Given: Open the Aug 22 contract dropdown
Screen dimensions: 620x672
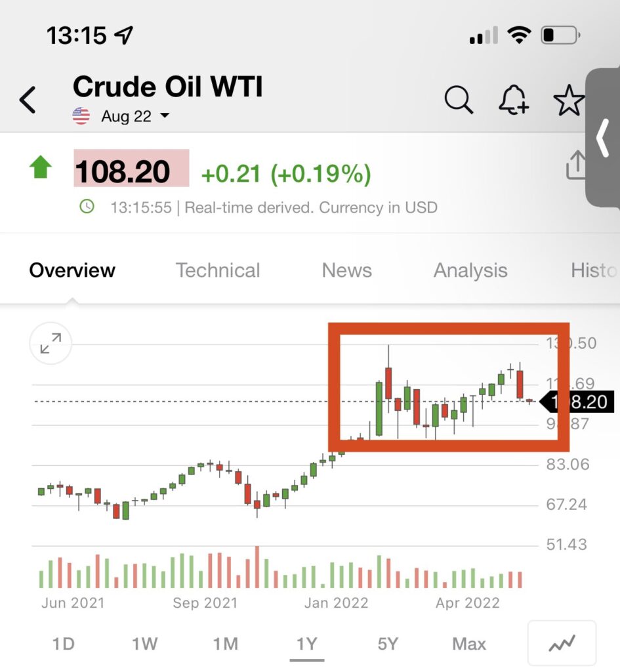Looking at the screenshot, I should [x=135, y=116].
